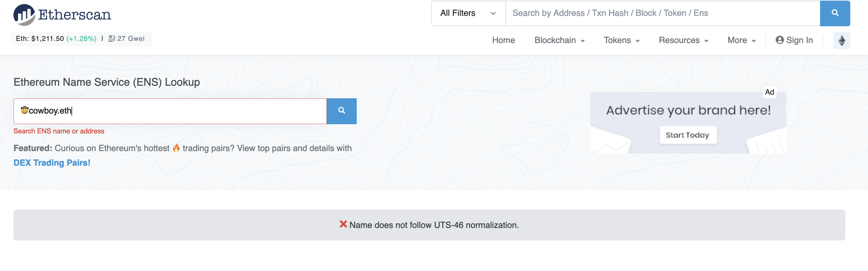Select the Ad label on the banner
868x271 pixels.
(770, 92)
